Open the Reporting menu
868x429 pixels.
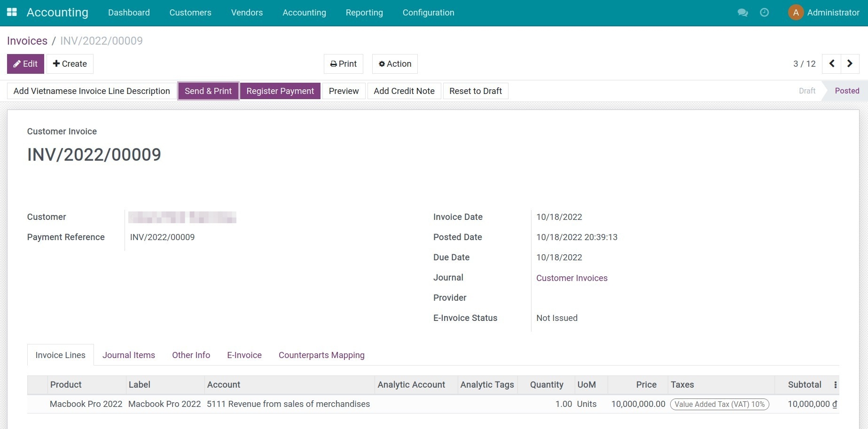(x=364, y=13)
